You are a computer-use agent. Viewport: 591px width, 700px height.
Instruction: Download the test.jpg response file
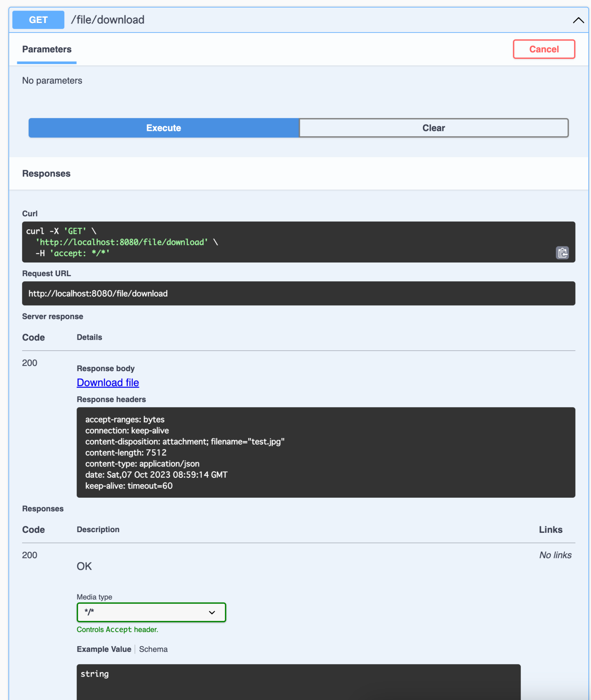(108, 382)
